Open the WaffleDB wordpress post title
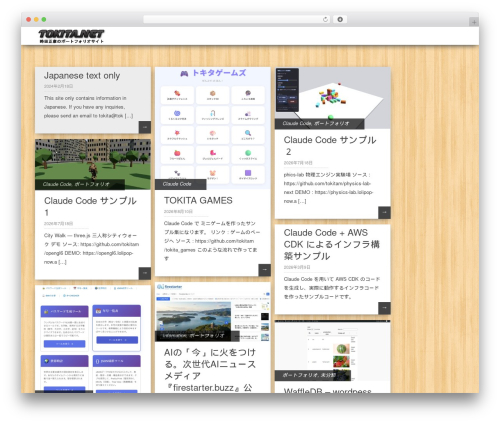Screen dimensions: 500x423 click(x=327, y=390)
